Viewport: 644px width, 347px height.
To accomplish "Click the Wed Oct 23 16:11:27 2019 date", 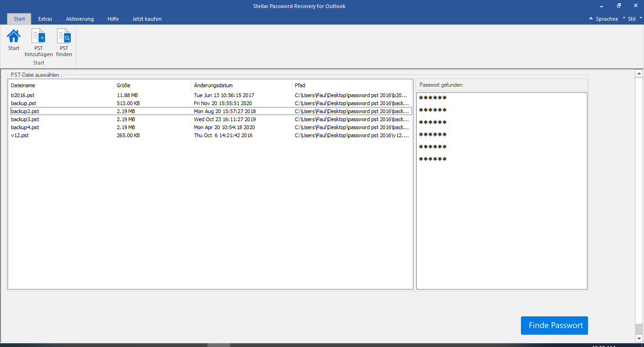I will click(x=225, y=119).
